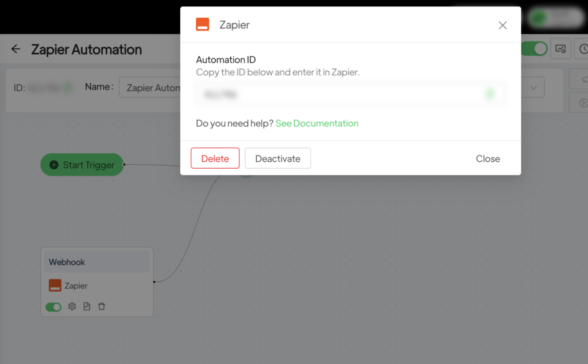Click the plus icon on Start Trigger
This screenshot has width=588, height=364.
pyautogui.click(x=54, y=165)
